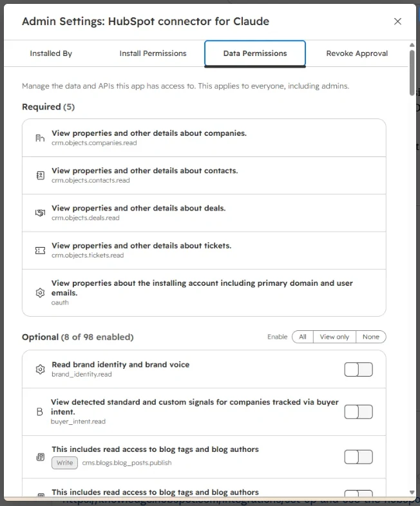Select the Data Permissions tab
This screenshot has width=420, height=506.
255,53
